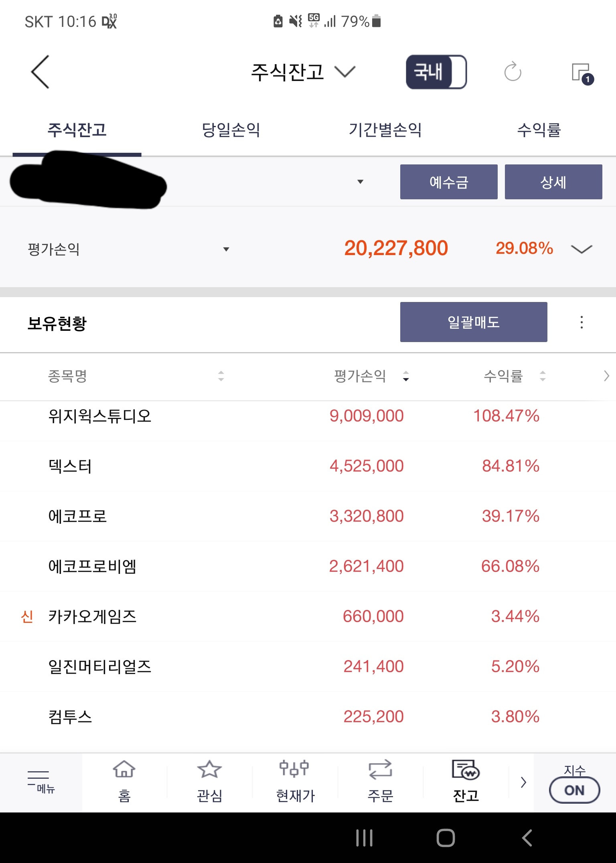Tap the back arrow at top left

tap(40, 72)
